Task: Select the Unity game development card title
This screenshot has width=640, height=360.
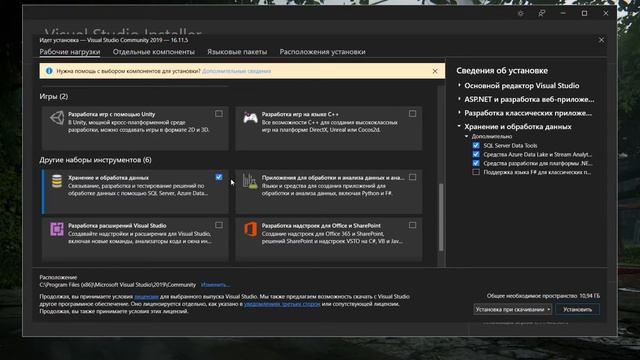Action: pos(111,114)
